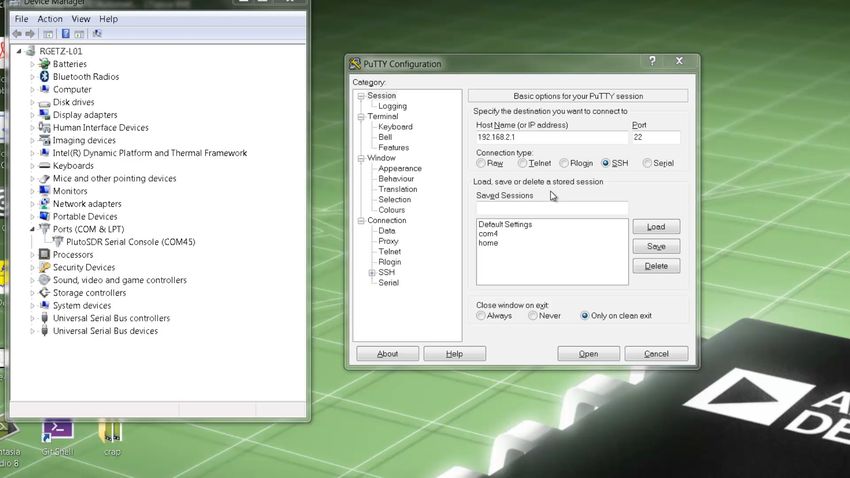The image size is (850, 478).
Task: Click the Monitors category icon
Action: coord(44,191)
